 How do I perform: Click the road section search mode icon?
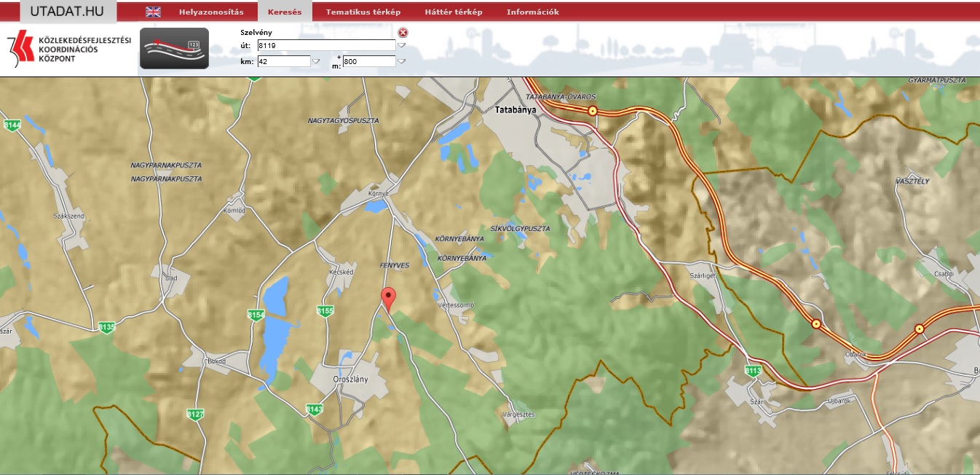174,49
